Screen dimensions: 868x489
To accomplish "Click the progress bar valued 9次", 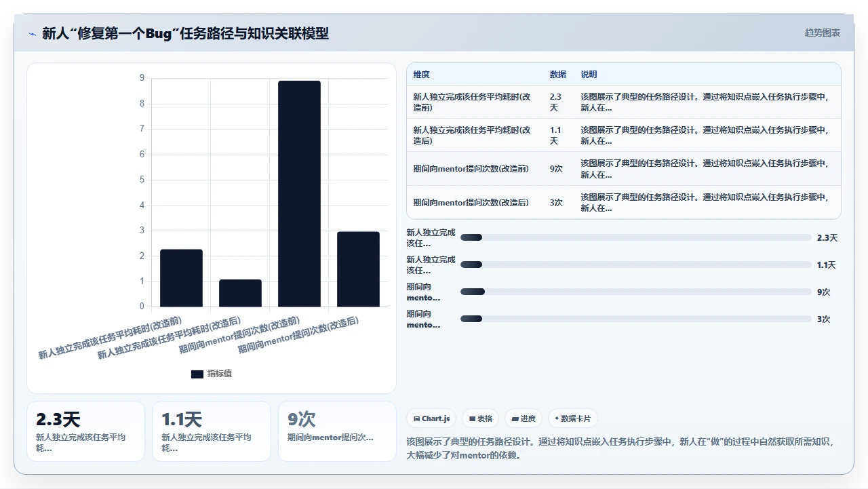I will (x=636, y=292).
